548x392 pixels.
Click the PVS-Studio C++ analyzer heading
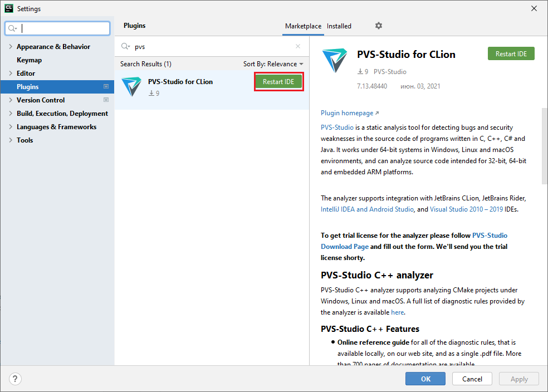[376, 275]
